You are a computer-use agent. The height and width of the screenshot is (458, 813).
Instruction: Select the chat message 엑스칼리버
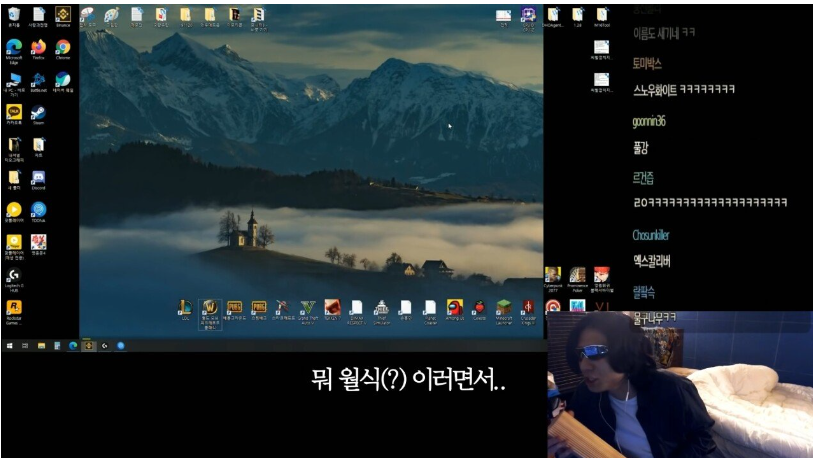tap(652, 261)
